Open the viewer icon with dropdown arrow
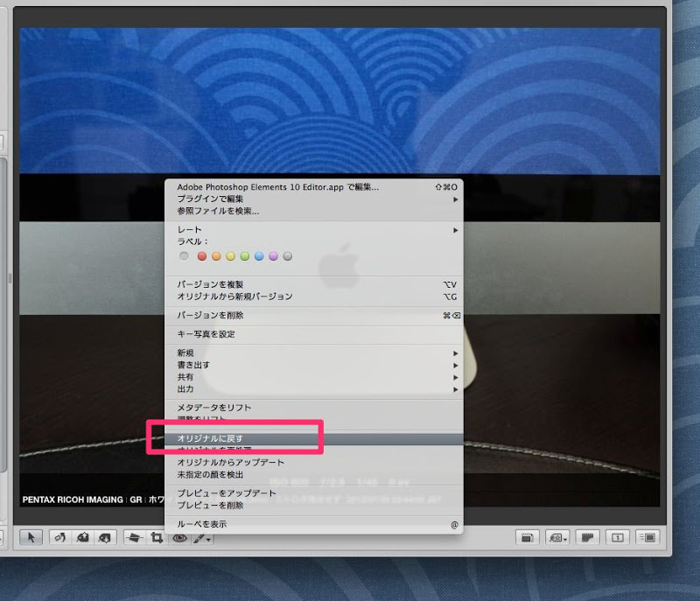Screen dimensions: 700x601 [x=557, y=538]
